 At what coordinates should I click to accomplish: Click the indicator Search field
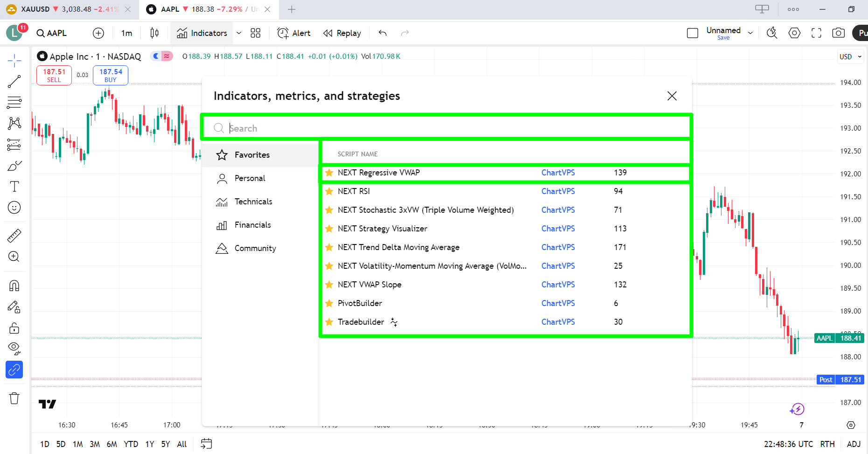click(448, 128)
